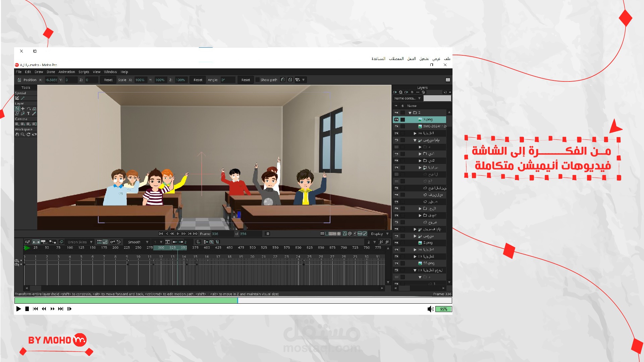The image size is (644, 362).
Task: Select the eyedropper wand tool under Special
Action: pyautogui.click(x=23, y=98)
